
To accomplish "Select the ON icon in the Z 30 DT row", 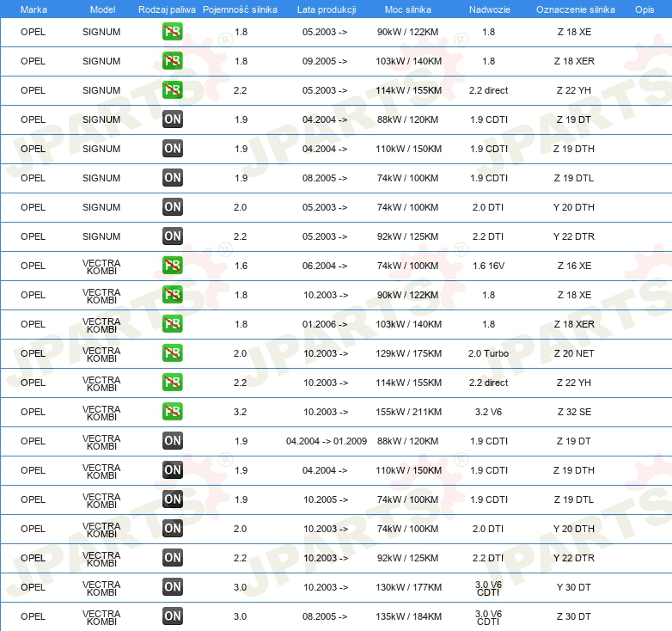I will (172, 616).
